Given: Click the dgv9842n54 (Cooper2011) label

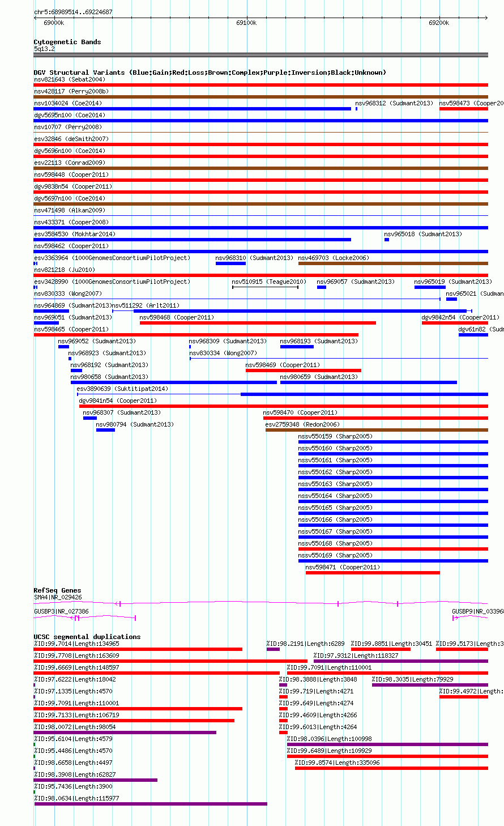Looking at the screenshot, I should (x=460, y=317).
